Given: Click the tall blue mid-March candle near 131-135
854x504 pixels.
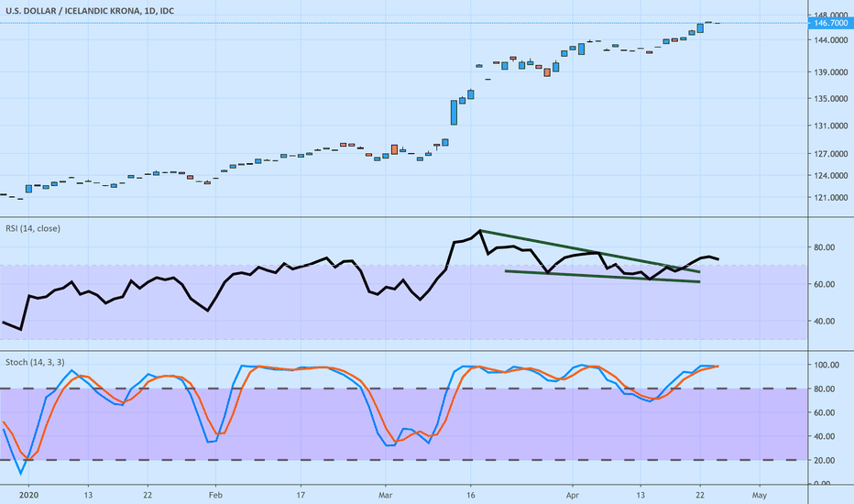Looking at the screenshot, I should point(454,112).
